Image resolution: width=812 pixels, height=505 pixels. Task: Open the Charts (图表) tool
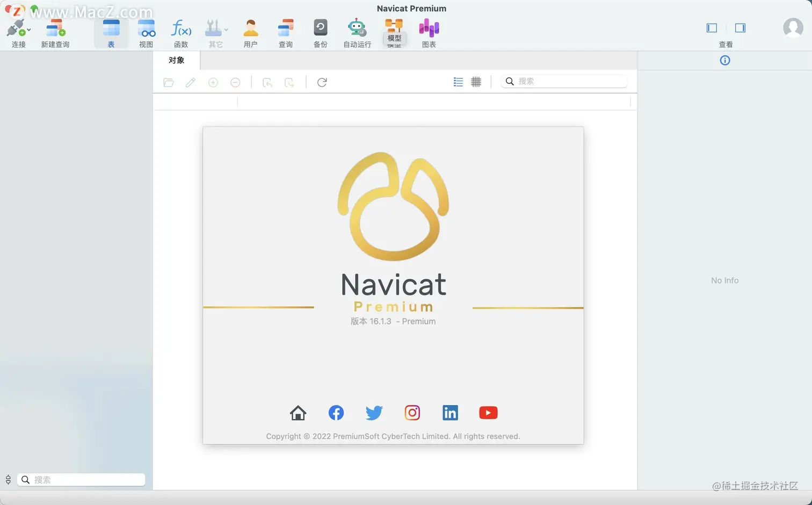429,33
